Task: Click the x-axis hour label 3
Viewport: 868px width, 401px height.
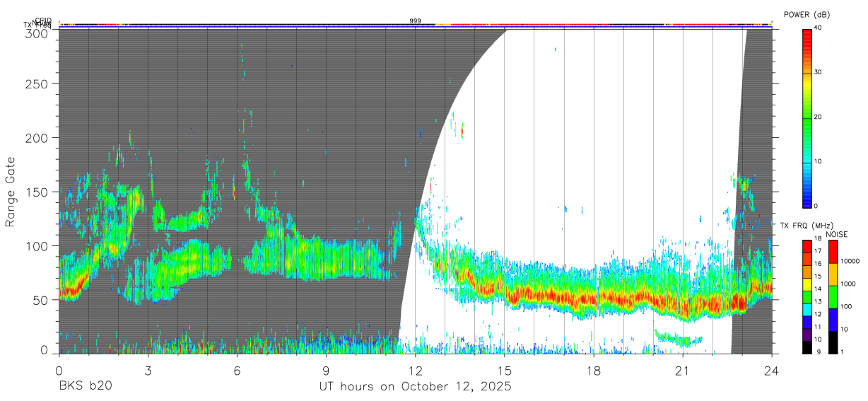Action: 148,370
